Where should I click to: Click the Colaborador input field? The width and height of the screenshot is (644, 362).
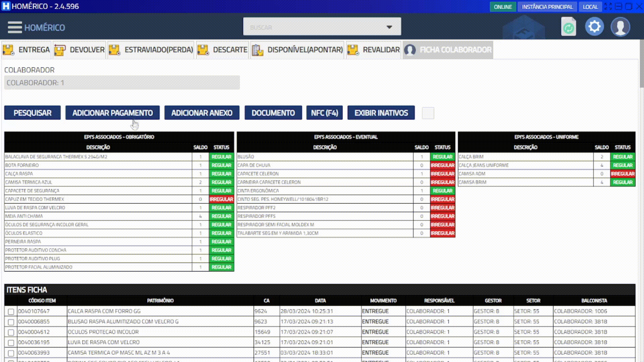point(122,83)
